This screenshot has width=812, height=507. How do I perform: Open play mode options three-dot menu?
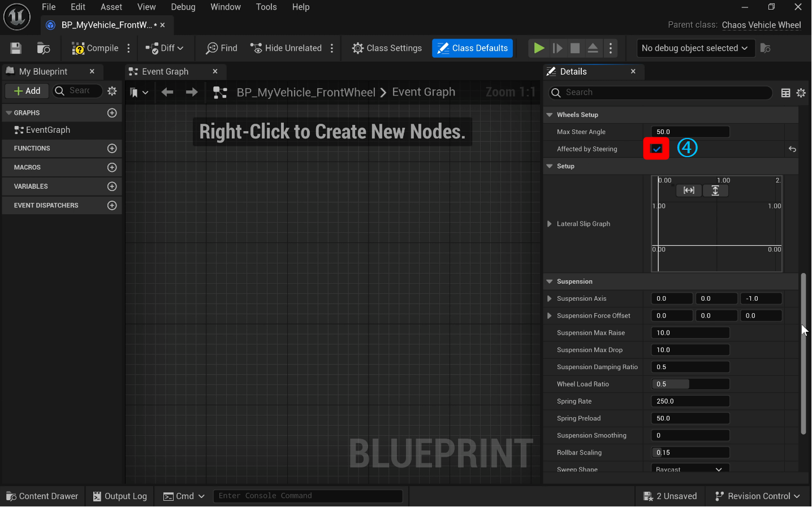611,48
